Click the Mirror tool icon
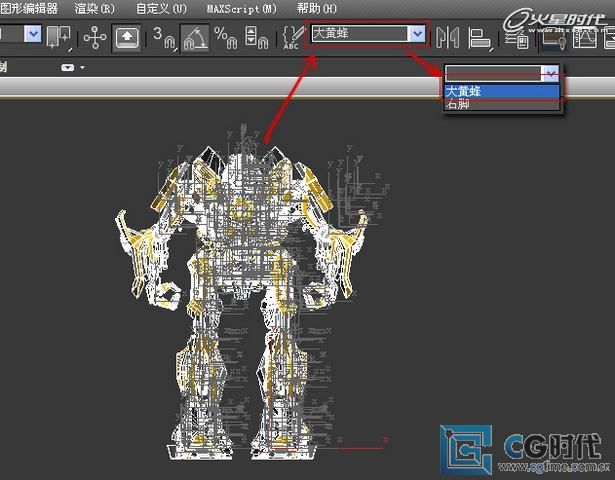This screenshot has width=615, height=480. [x=448, y=38]
